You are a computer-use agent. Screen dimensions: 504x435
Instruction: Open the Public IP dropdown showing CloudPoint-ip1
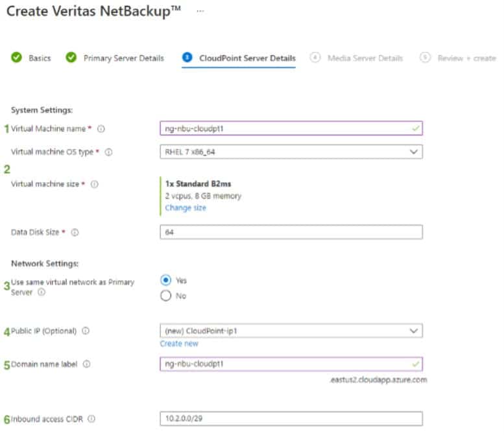coord(291,331)
